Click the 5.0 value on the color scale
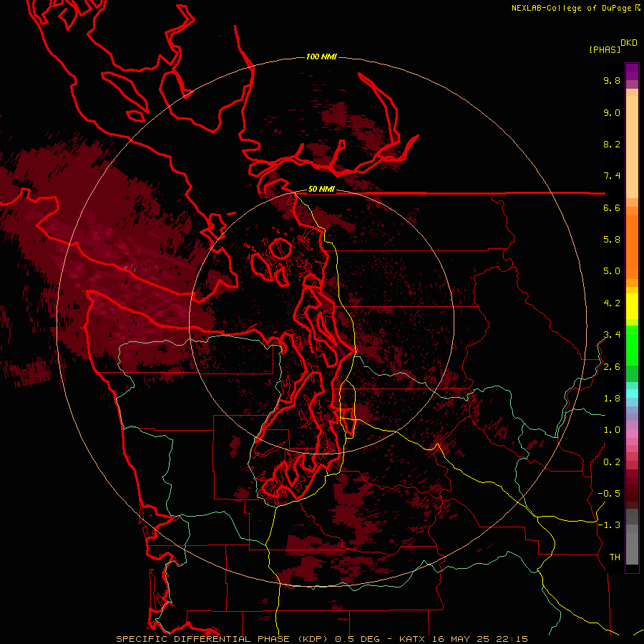This screenshot has width=644, height=644. [x=612, y=271]
